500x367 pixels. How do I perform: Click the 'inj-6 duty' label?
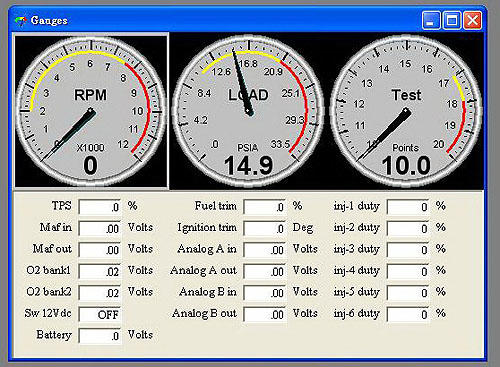pyautogui.click(x=357, y=314)
